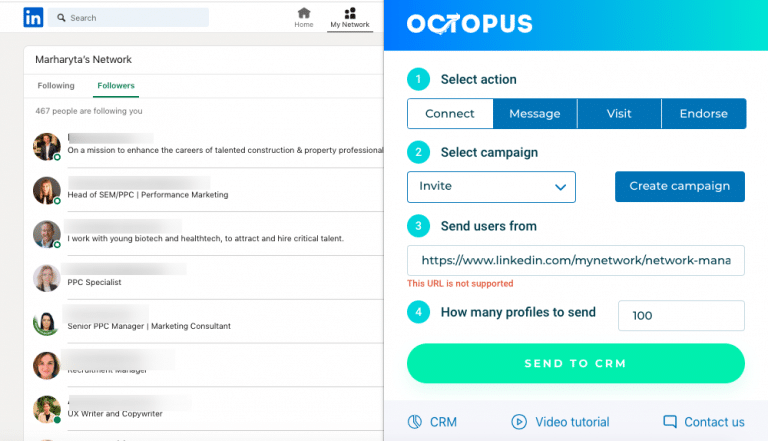Open the CRM pie-chart icon
The height and width of the screenshot is (441, 768).
coord(415,421)
